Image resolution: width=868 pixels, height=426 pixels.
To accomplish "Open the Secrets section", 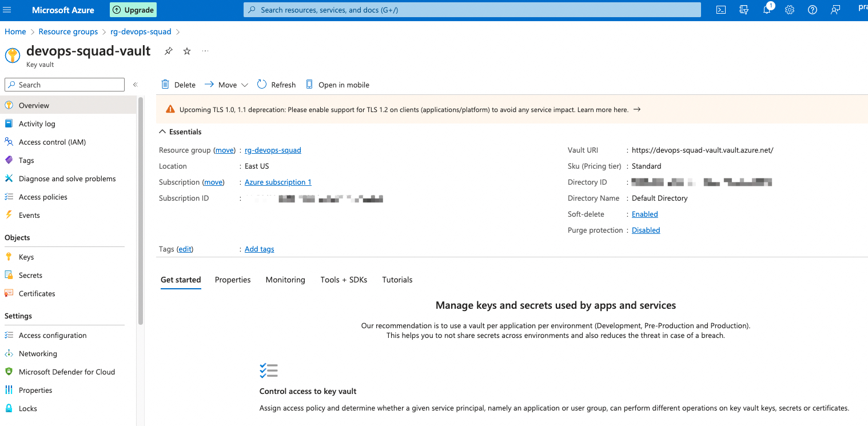I will 29,274.
